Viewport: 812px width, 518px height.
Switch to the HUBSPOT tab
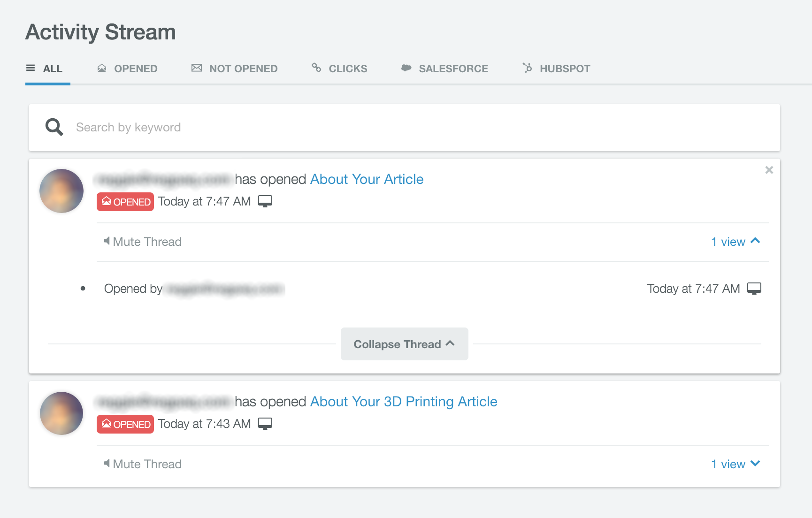[x=556, y=69]
